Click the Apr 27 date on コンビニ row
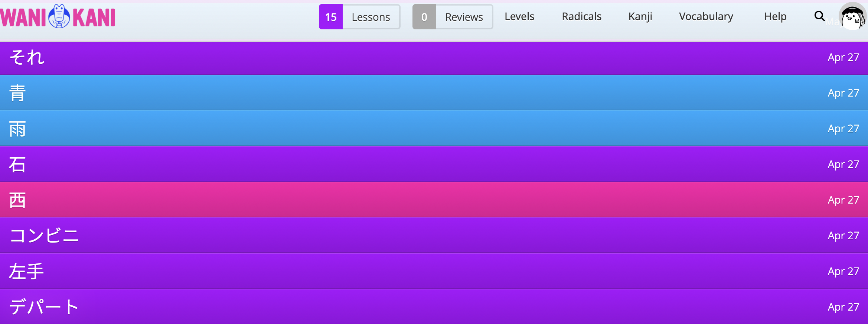This screenshot has width=868, height=324. pyautogui.click(x=843, y=236)
